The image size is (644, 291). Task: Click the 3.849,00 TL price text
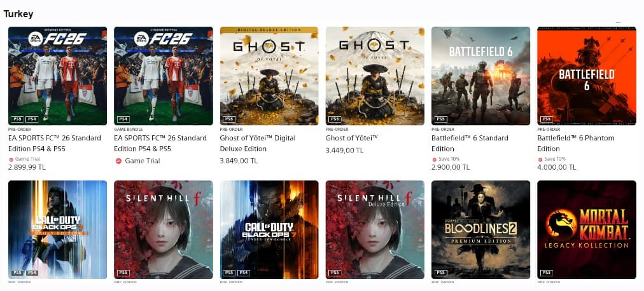coord(239,161)
